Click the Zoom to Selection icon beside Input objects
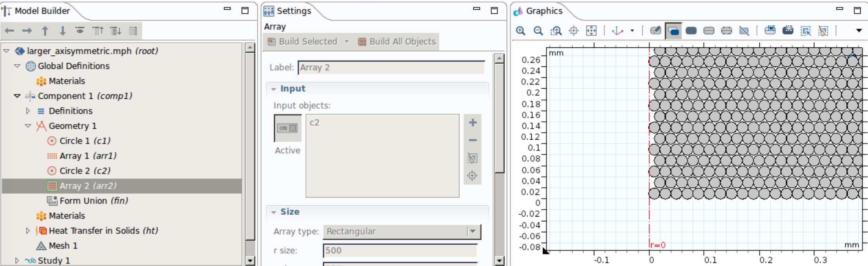The height and width of the screenshot is (266, 868). [x=473, y=176]
